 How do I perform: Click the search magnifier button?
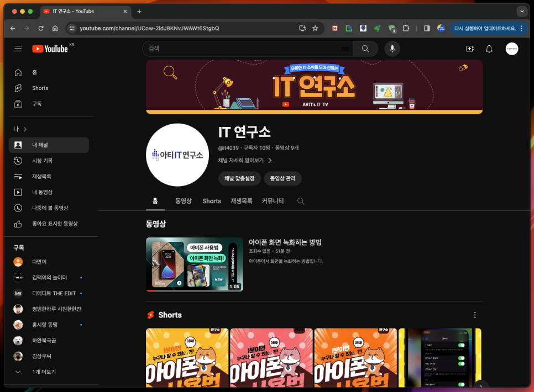(365, 49)
